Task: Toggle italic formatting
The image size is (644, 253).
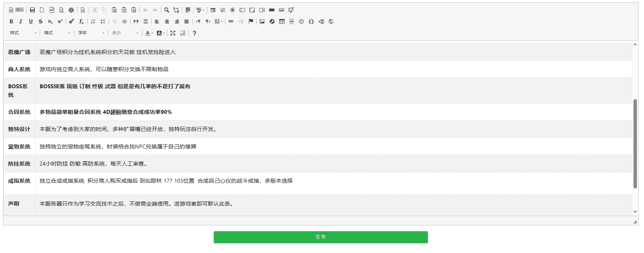Action: point(21,21)
